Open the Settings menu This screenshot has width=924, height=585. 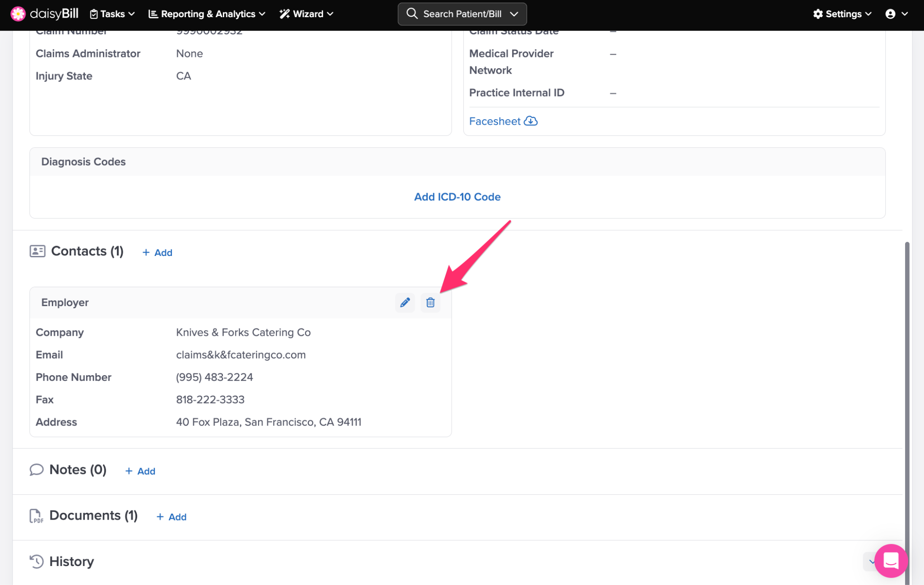coord(842,14)
